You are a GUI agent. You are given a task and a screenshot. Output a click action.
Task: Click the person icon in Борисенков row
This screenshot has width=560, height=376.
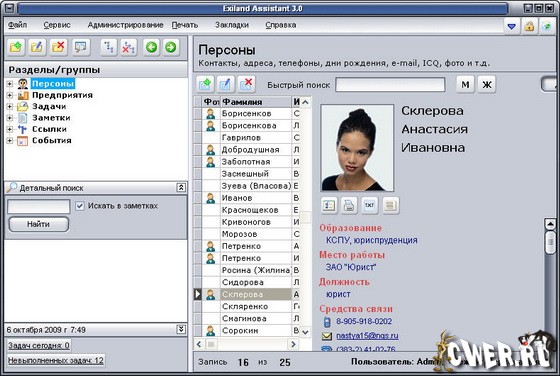coord(211,114)
